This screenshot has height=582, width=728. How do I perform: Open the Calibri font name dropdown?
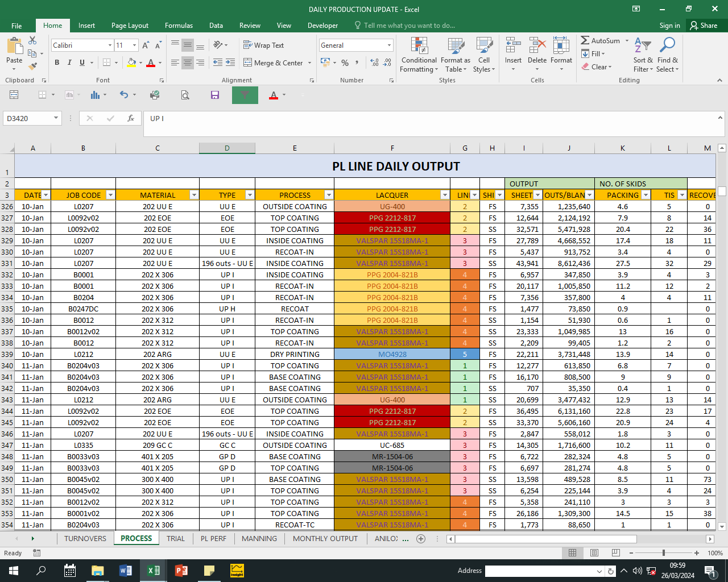click(110, 45)
